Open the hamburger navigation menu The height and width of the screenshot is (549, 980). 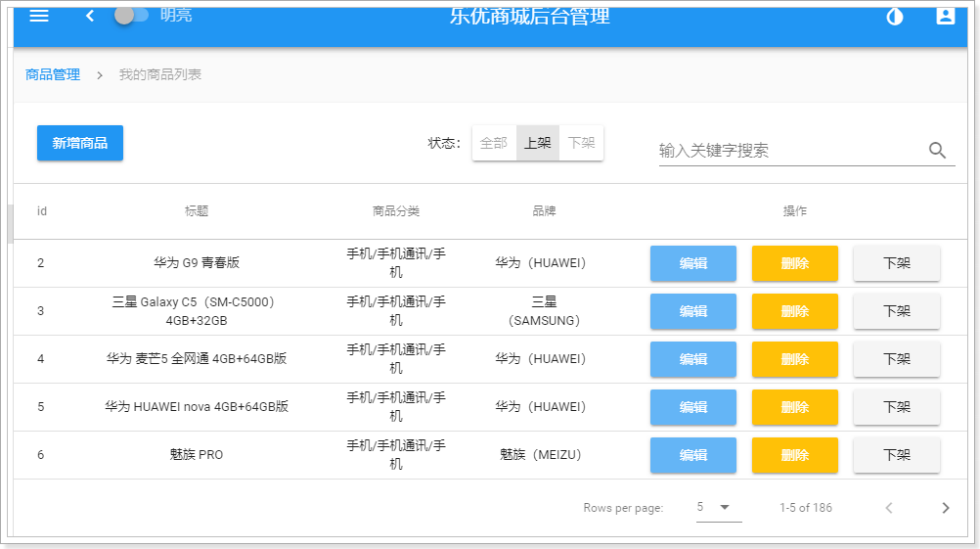point(39,17)
